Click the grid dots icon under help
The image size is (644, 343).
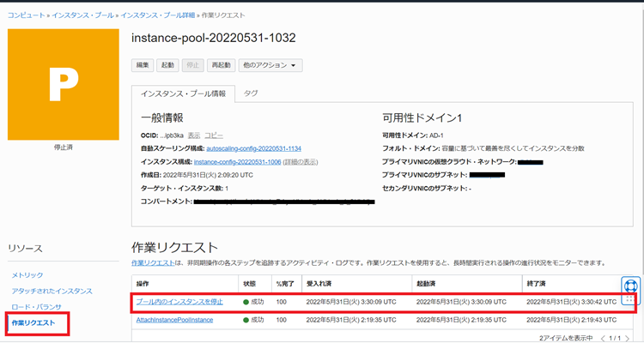point(629,300)
